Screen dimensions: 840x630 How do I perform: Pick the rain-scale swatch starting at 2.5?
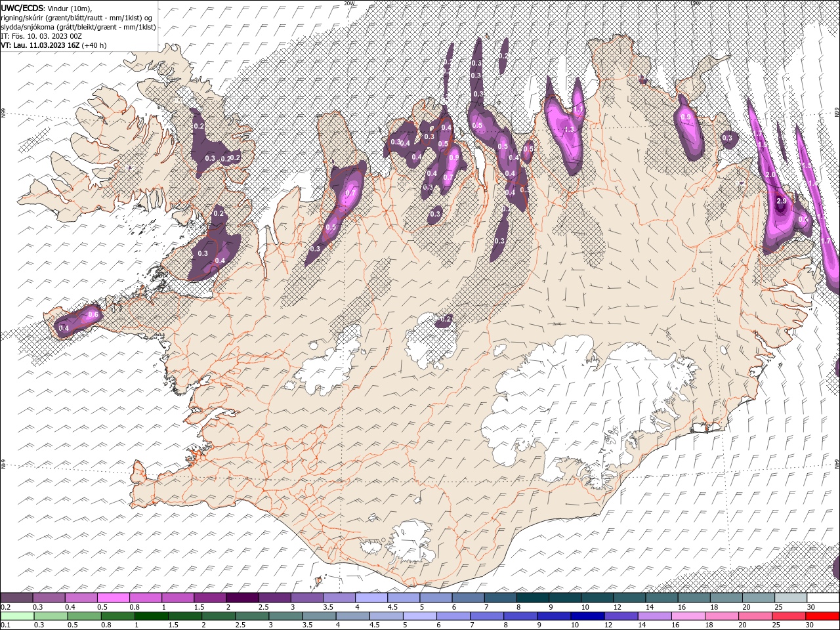pyautogui.click(x=251, y=616)
